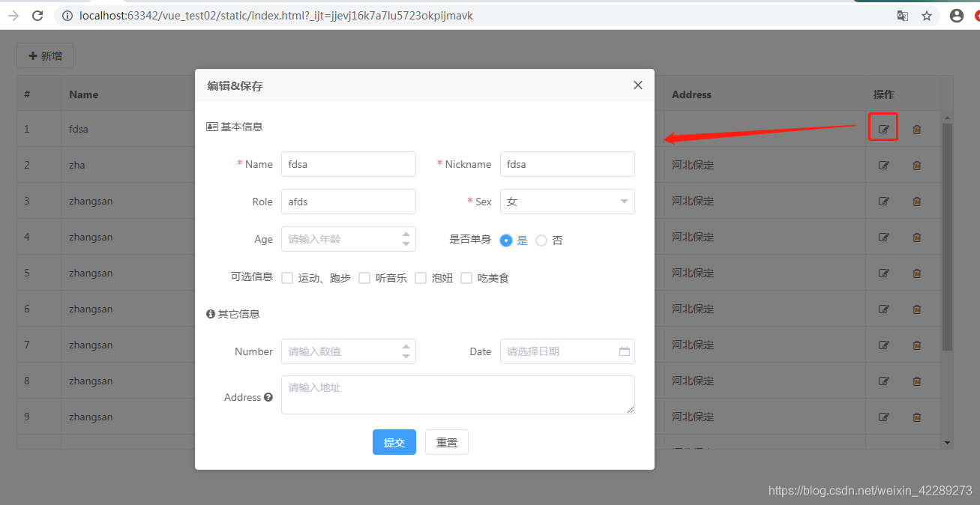Screen dimensions: 980x505
Task: Close the 编辑&保存 dialog
Action: tap(637, 85)
